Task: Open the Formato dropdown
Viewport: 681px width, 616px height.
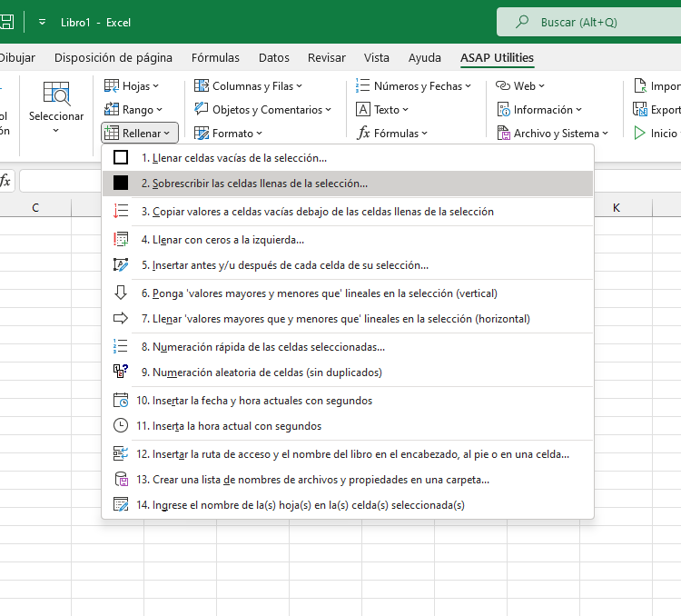Action: click(228, 133)
